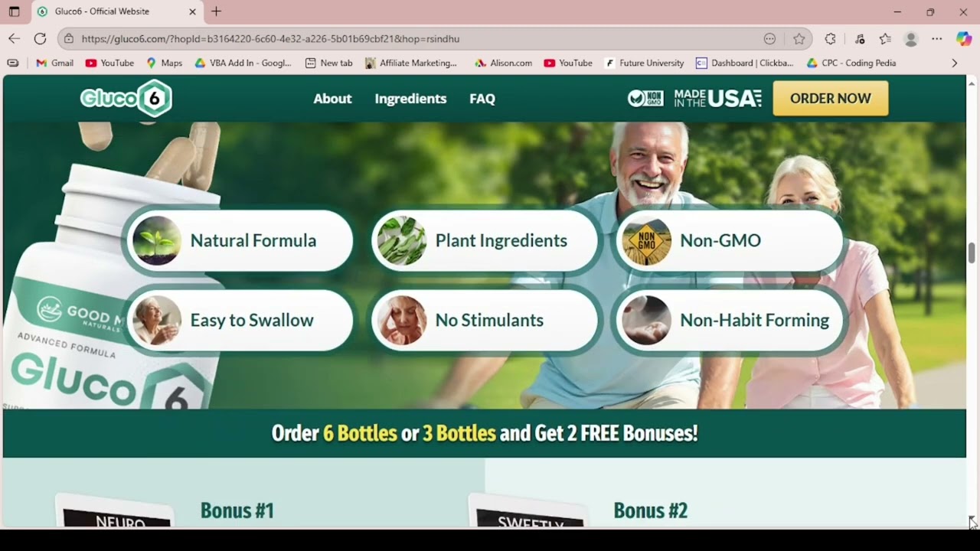Click the "Bonus #2" heading
The image size is (980, 551).
pos(651,510)
